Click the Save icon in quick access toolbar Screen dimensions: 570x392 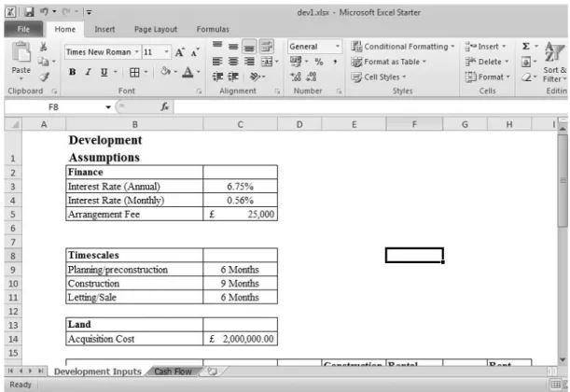coord(29,12)
